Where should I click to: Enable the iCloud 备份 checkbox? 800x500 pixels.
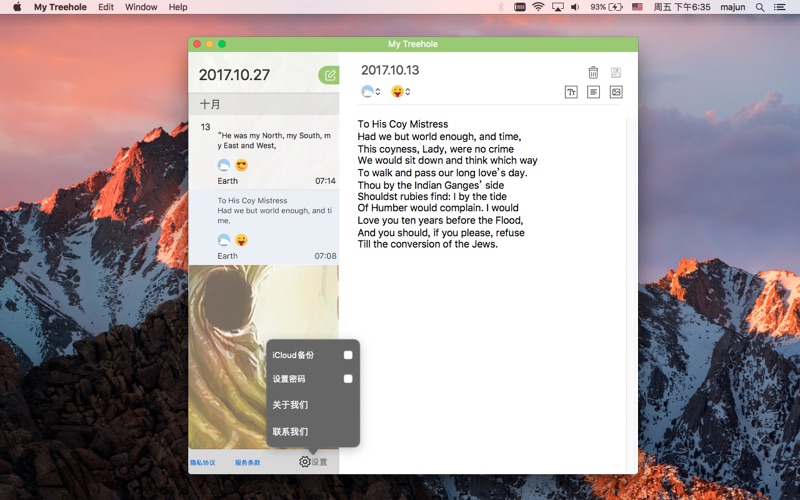[x=348, y=355]
